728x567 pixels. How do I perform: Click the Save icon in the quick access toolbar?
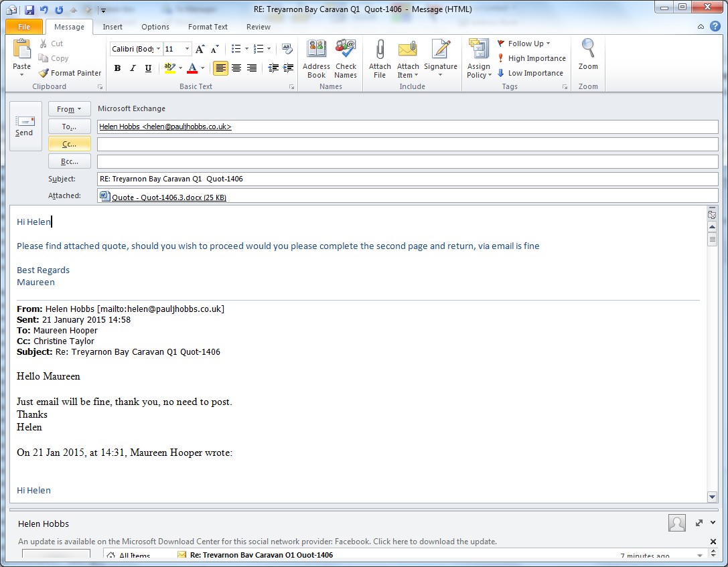coord(29,9)
